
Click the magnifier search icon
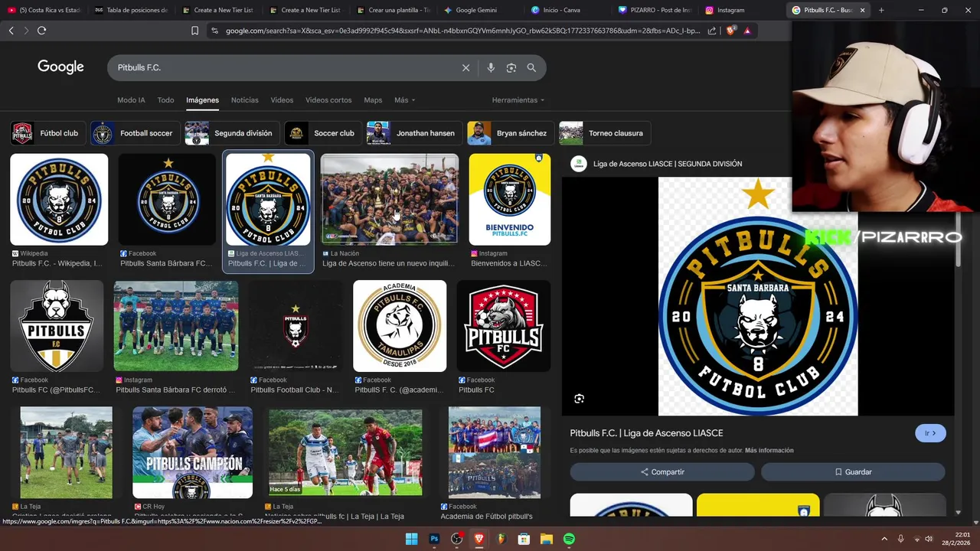531,68
